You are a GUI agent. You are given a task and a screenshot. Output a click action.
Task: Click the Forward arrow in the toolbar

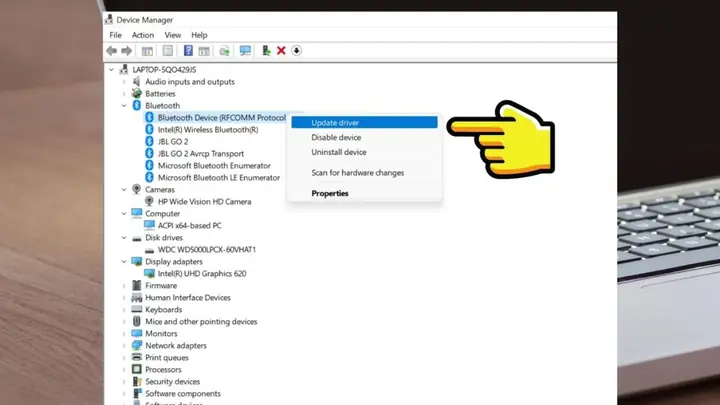(127, 51)
